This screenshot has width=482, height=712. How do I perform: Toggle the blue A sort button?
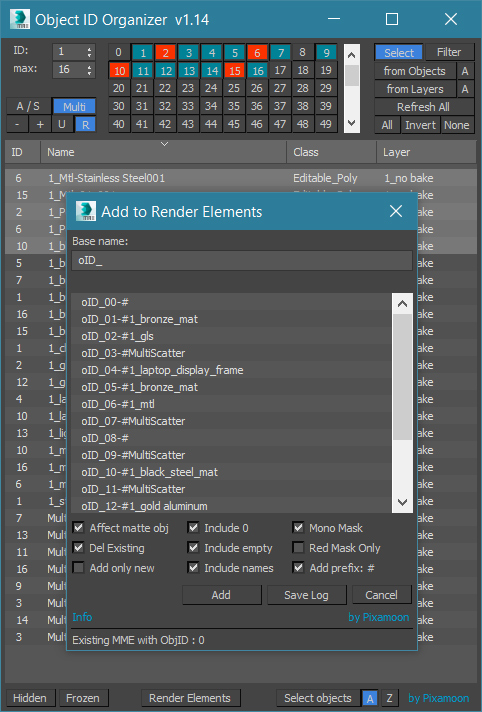(x=370, y=698)
